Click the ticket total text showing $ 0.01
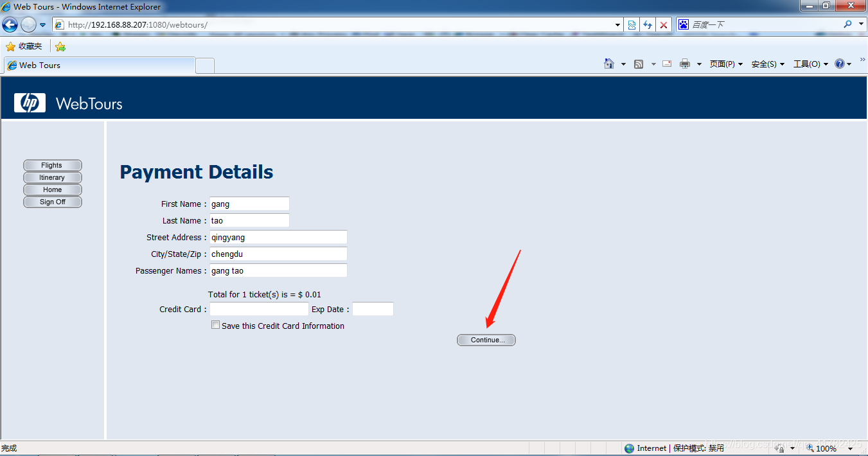 pos(265,294)
